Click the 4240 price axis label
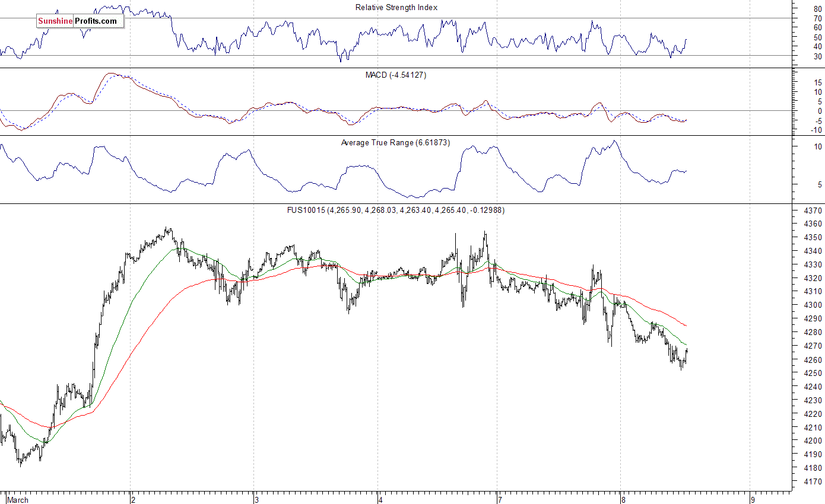The height and width of the screenshot is (504, 825). [814, 387]
